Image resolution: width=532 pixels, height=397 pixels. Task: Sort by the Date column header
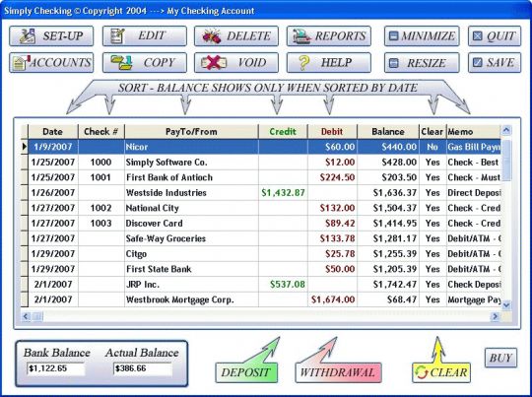53,132
